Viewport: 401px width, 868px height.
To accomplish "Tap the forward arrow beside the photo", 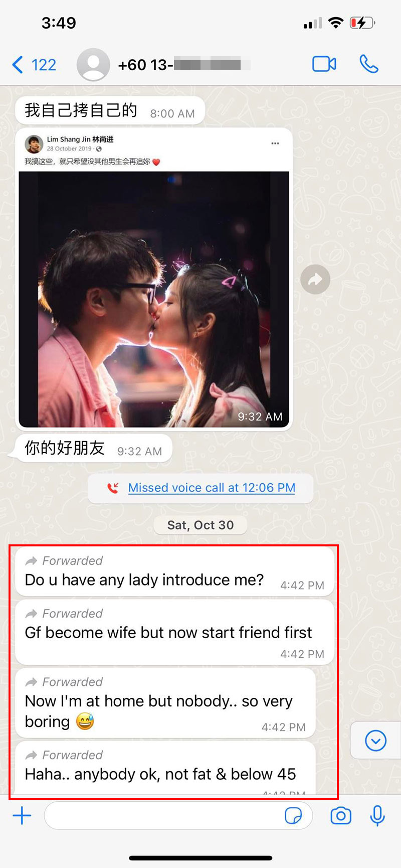I will click(315, 279).
